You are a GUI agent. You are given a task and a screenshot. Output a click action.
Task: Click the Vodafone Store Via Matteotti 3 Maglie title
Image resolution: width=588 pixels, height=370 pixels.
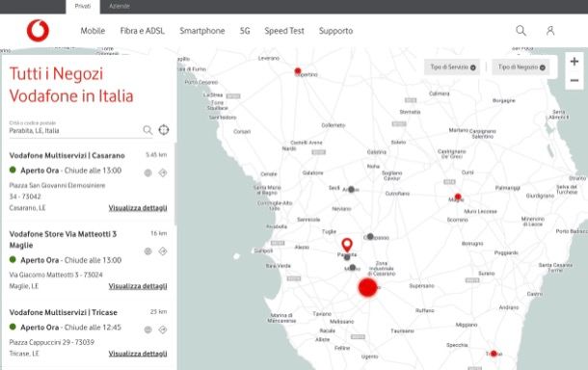pos(63,240)
